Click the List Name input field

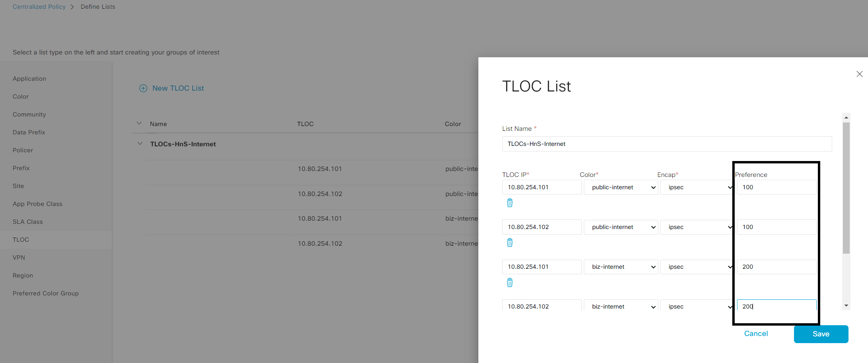point(667,144)
